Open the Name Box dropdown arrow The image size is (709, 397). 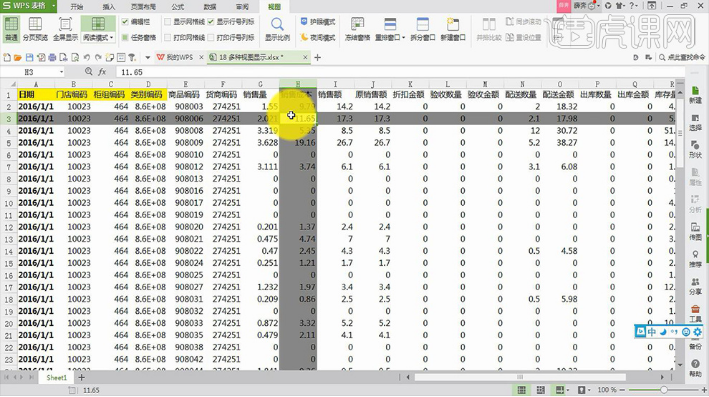(x=61, y=72)
